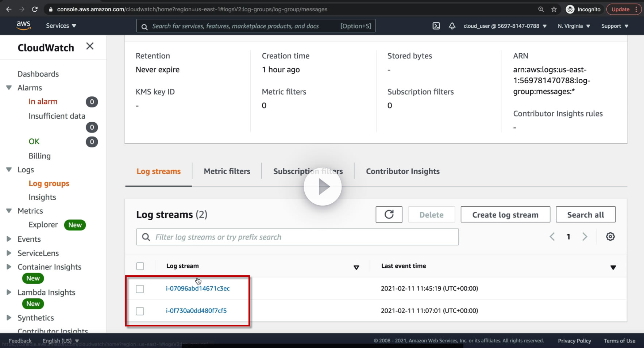
Task: Go to previous page of log streams
Action: pos(552,237)
